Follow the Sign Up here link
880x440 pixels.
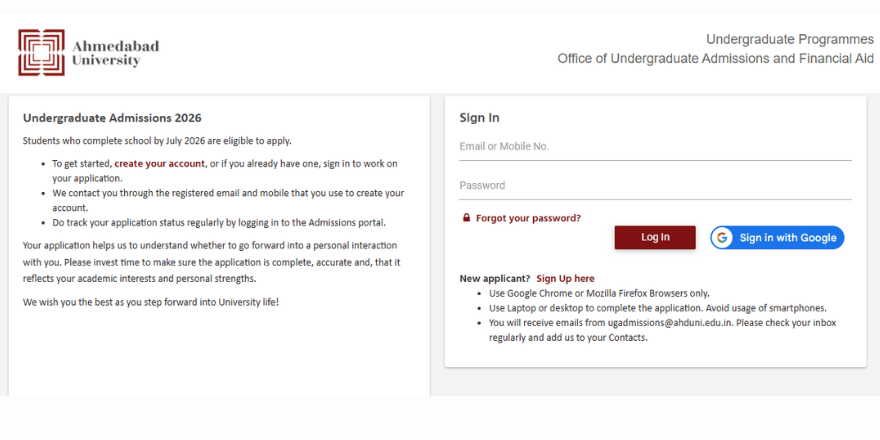[565, 279]
